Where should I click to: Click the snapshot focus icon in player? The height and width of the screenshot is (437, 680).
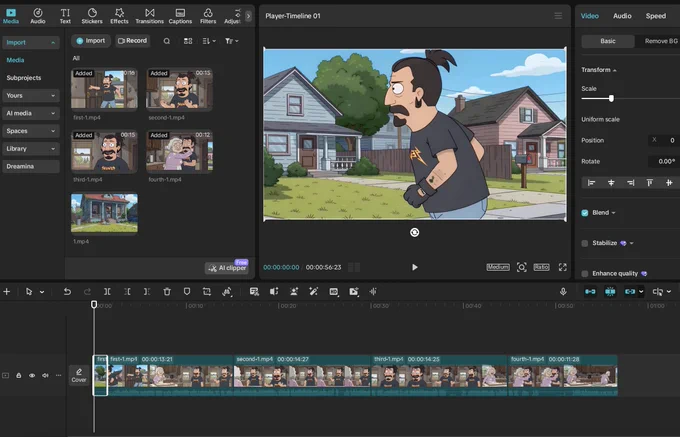[522, 267]
